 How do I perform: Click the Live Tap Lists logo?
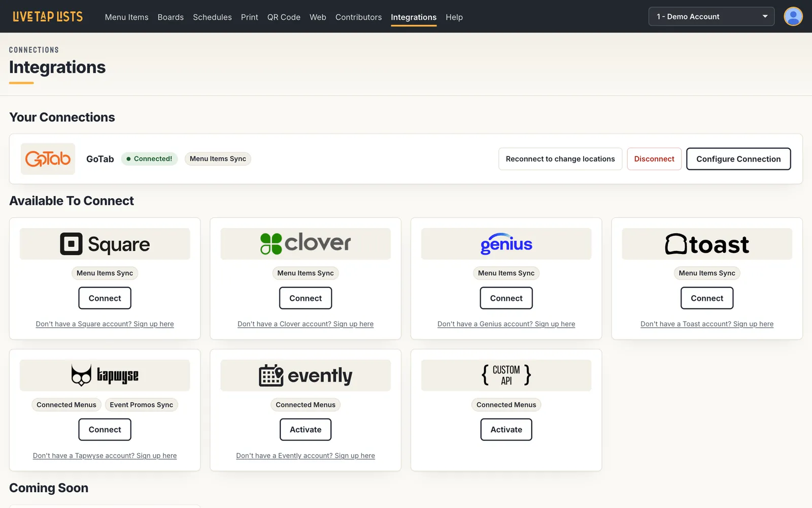[x=48, y=17]
